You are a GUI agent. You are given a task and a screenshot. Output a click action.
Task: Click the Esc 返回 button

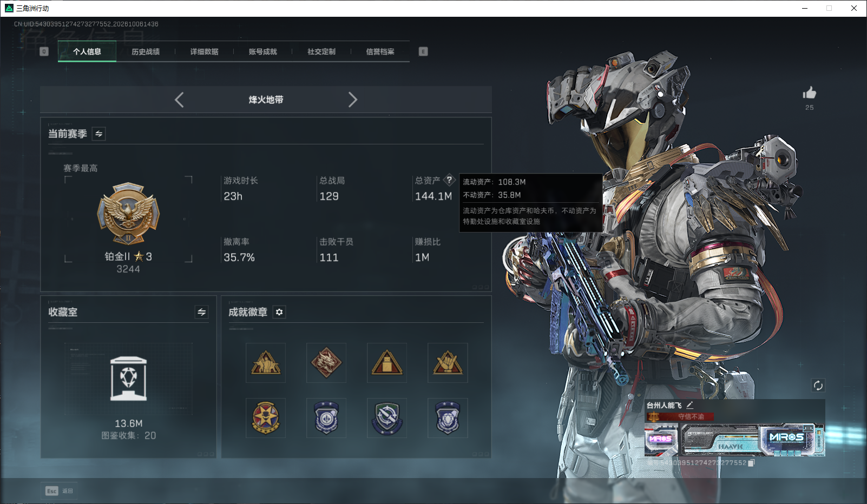tap(59, 491)
